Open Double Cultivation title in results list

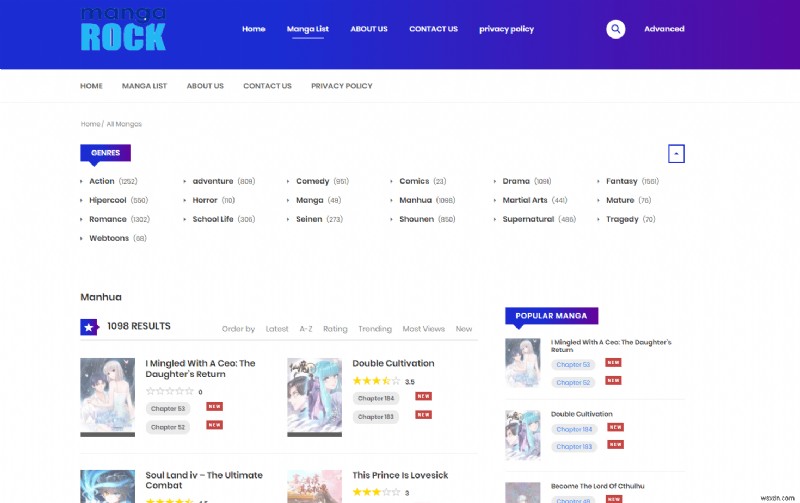click(x=393, y=363)
